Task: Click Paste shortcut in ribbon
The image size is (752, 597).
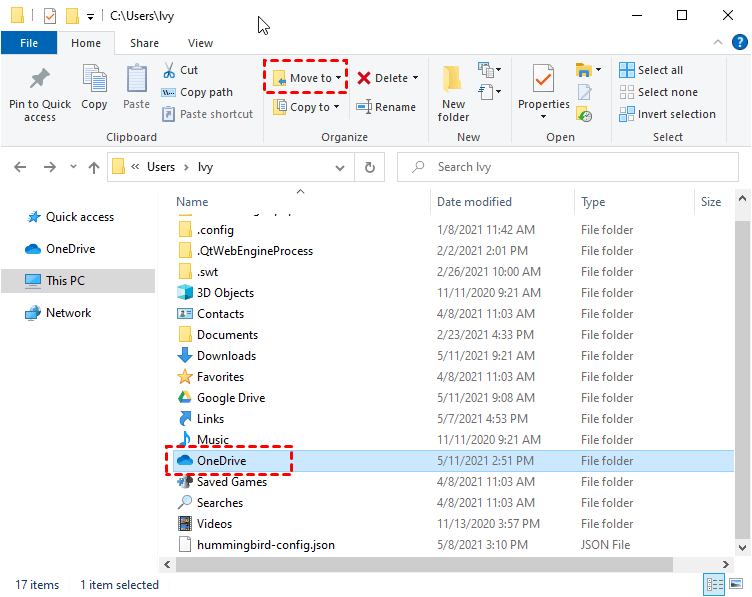Action: [x=207, y=114]
